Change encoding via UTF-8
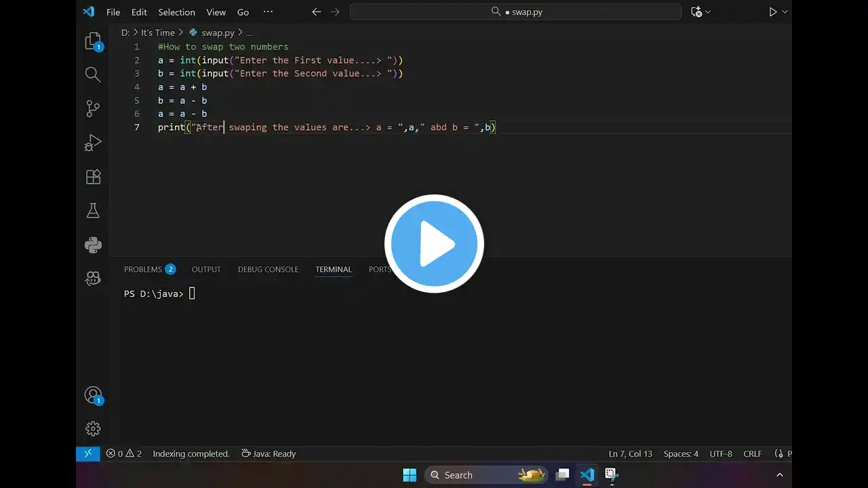 point(721,453)
